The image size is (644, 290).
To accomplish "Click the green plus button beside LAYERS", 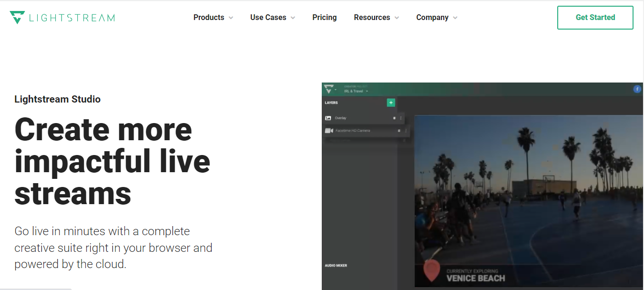I will pyautogui.click(x=391, y=103).
